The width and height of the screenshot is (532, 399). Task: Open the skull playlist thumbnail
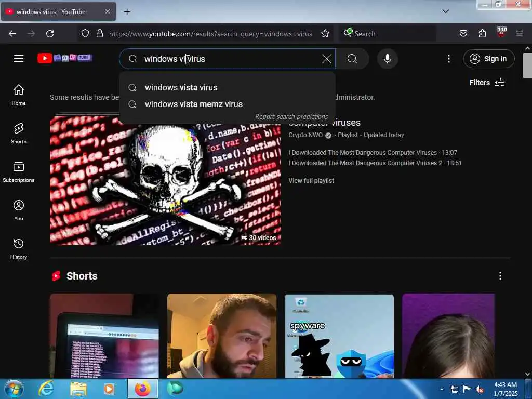[165, 180]
